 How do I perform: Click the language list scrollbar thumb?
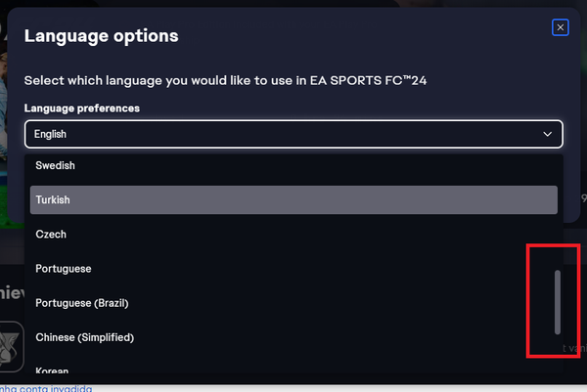click(558, 302)
